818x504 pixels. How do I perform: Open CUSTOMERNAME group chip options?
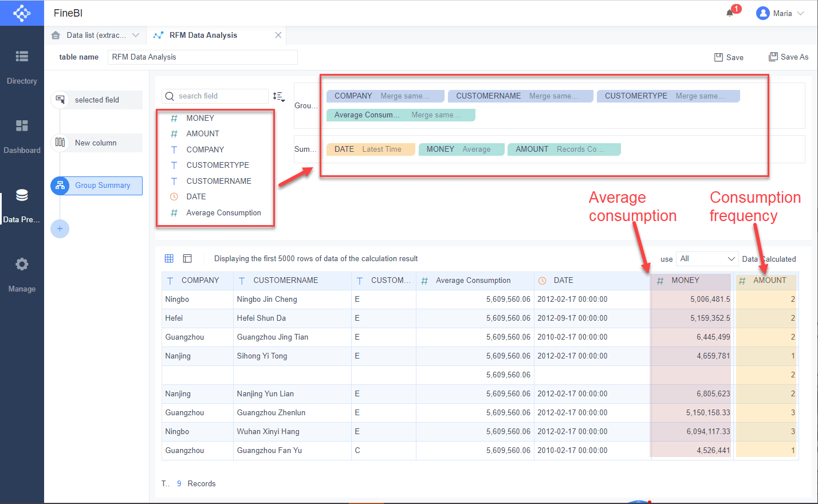click(521, 96)
